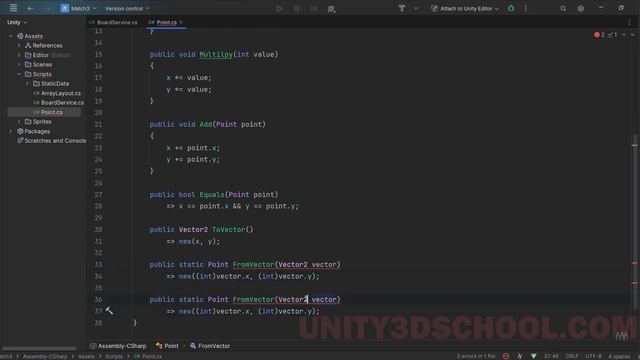Go to next highlighted error arrow
The image size is (640, 360).
(x=633, y=35)
